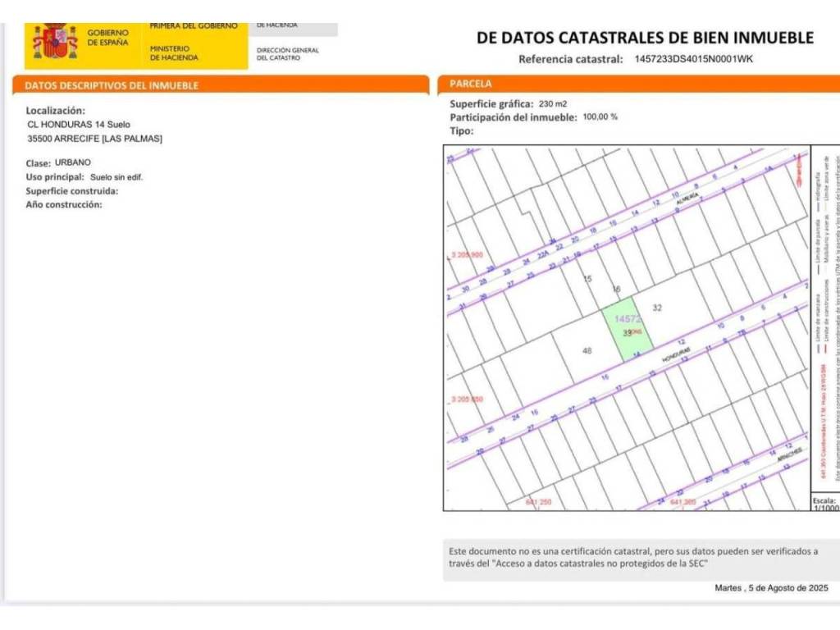Select parcel number 48 on the map
840x630 pixels.
[x=587, y=350]
